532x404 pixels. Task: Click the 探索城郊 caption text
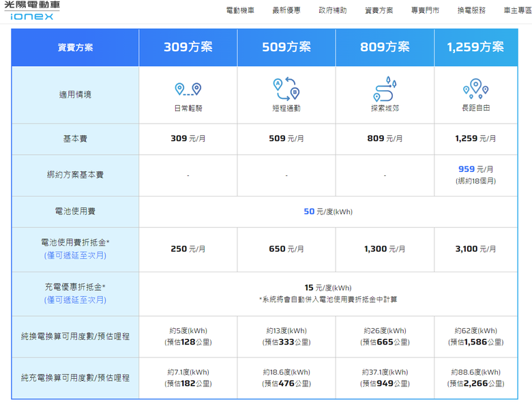click(385, 109)
